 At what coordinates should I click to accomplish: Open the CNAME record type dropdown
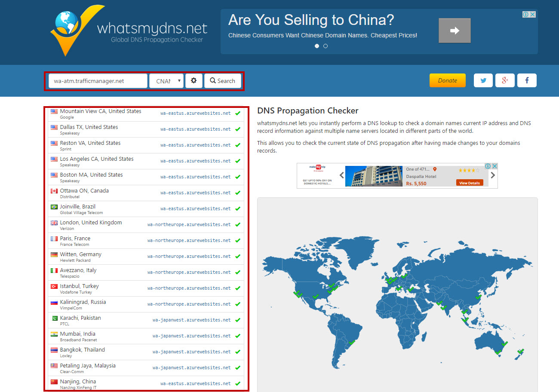pos(166,81)
